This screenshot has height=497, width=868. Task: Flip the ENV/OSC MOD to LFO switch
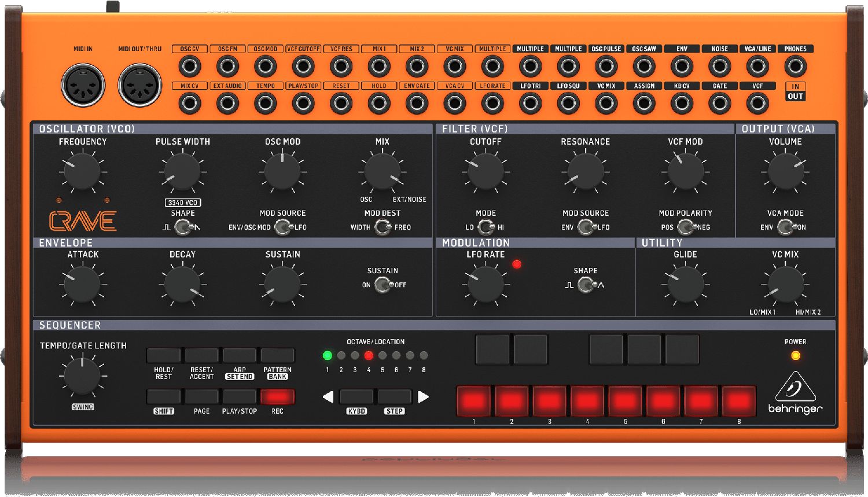click(x=283, y=227)
